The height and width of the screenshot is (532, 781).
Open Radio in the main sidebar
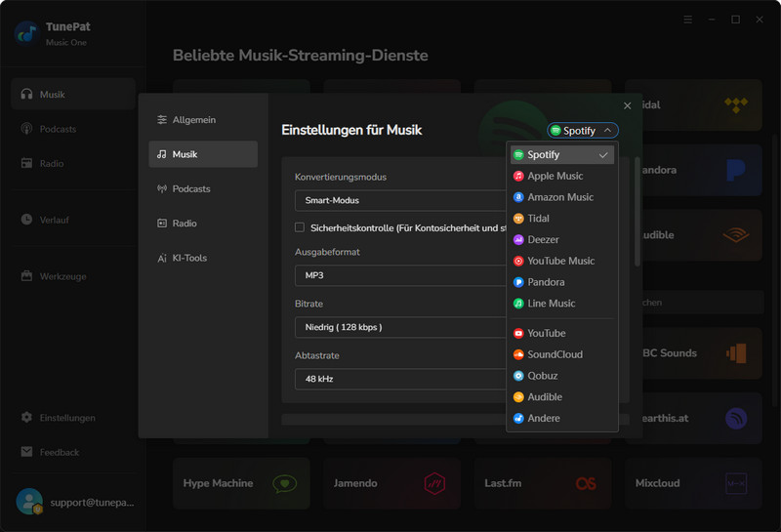tap(73, 163)
